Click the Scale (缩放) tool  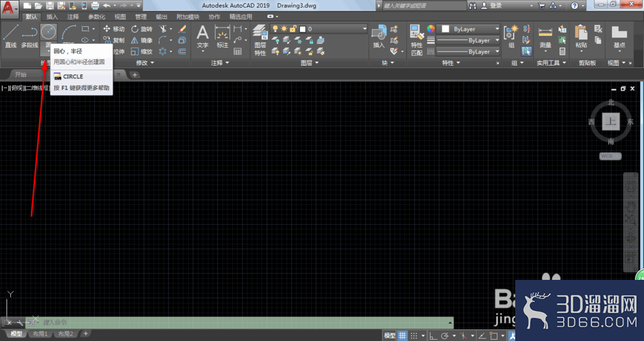point(142,51)
